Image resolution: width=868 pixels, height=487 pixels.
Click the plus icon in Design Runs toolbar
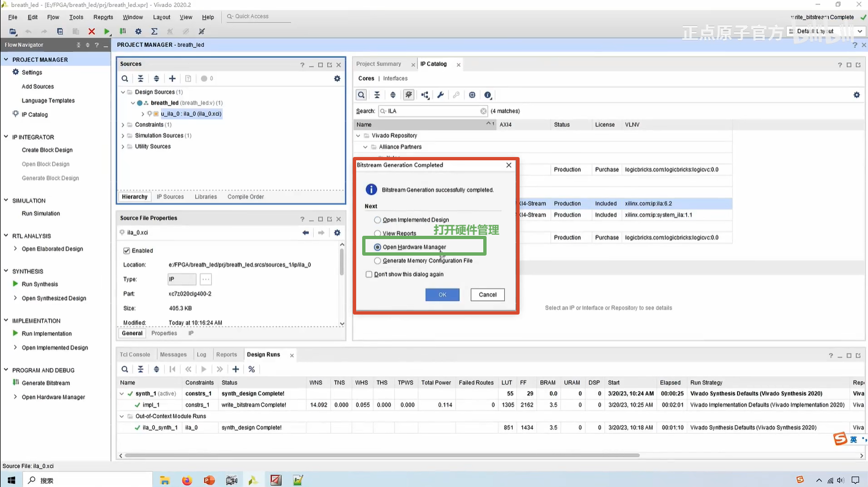[x=236, y=369]
